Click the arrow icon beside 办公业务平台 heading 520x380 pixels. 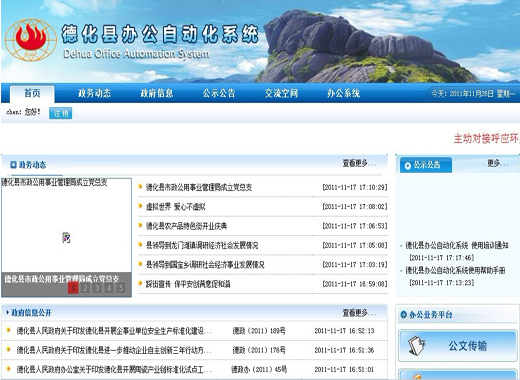click(x=403, y=314)
